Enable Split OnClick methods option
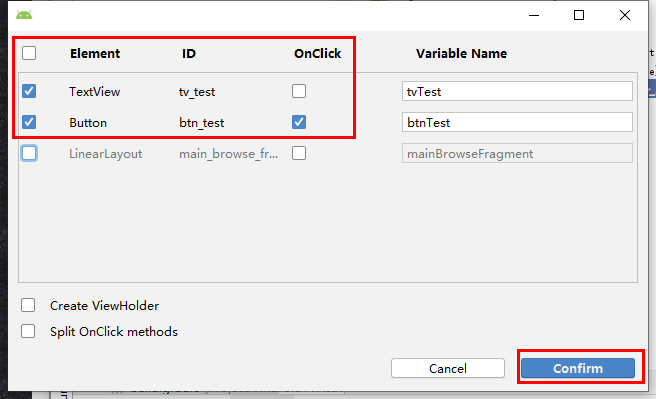656x399 pixels. pyautogui.click(x=28, y=331)
